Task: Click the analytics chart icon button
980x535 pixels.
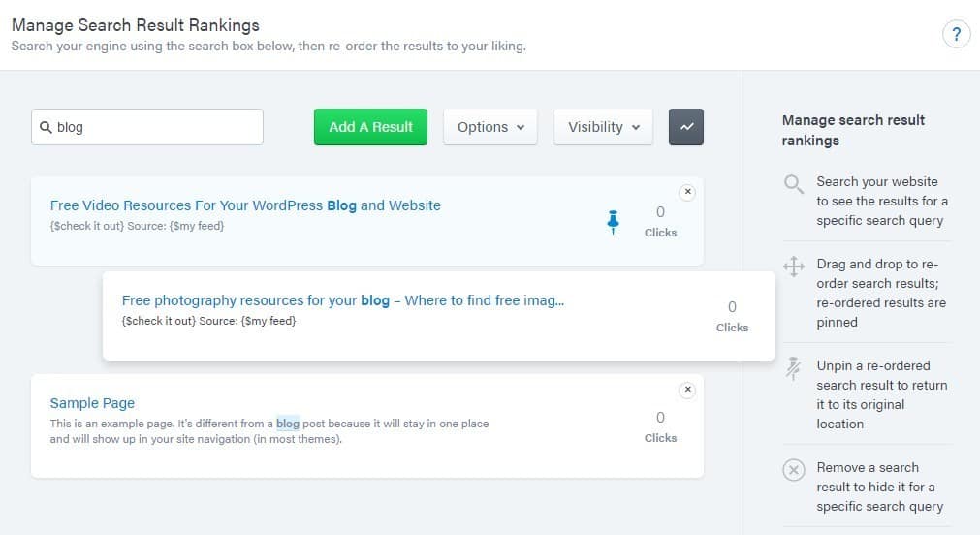Action: point(685,127)
